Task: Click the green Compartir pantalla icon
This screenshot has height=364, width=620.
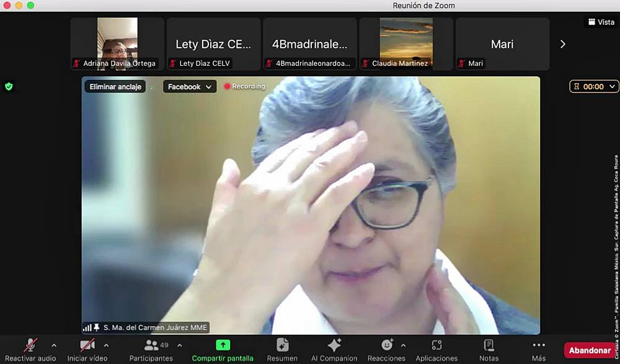Action: (223, 345)
